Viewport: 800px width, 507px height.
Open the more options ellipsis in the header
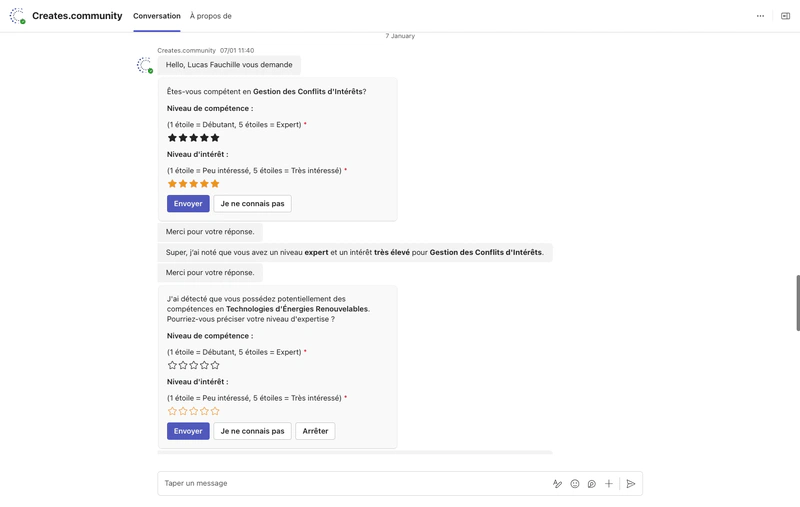(760, 16)
